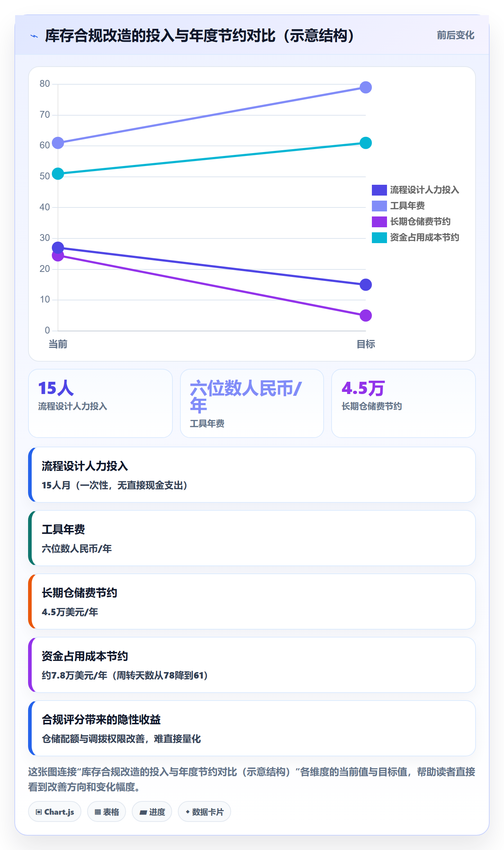Image resolution: width=504 pixels, height=850 pixels.
Task: Toggle 工具年费 legend swatch
Action: pyautogui.click(x=379, y=206)
